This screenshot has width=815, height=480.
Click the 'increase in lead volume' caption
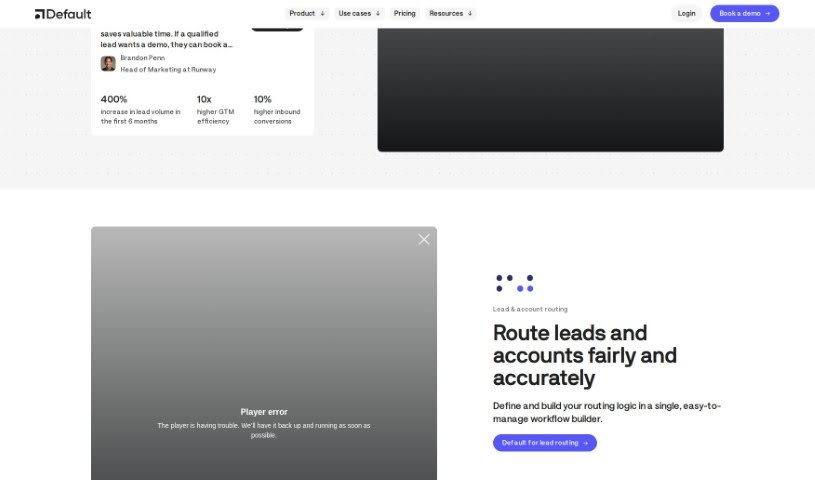pos(141,116)
